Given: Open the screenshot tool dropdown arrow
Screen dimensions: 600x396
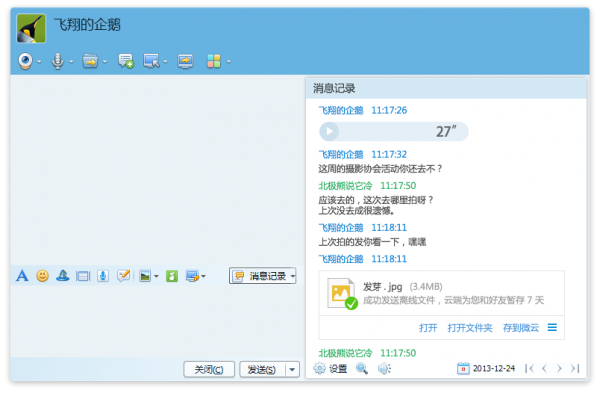Looking at the screenshot, I should pos(203,276).
